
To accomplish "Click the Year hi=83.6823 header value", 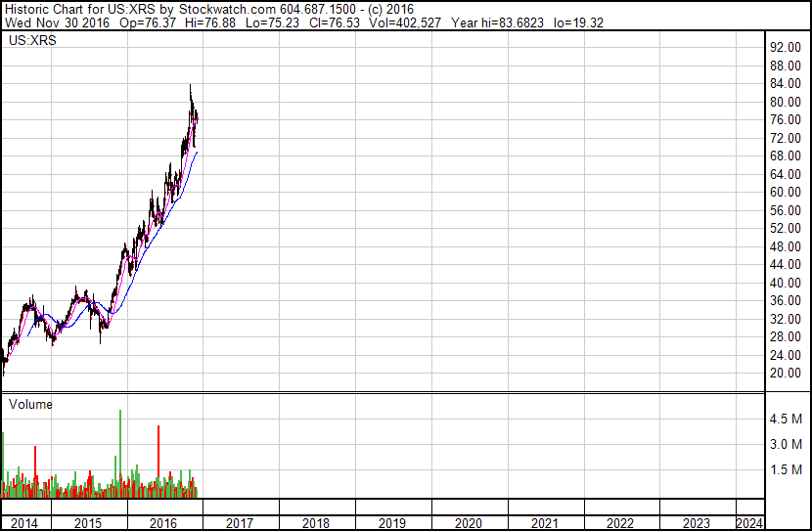I will 497,22.
